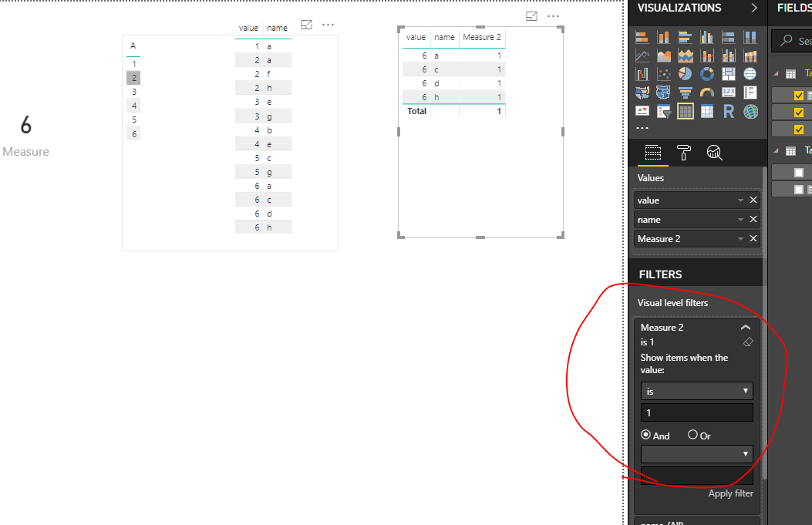Select the clustered column chart visual
The image size is (812, 525).
coord(707,37)
